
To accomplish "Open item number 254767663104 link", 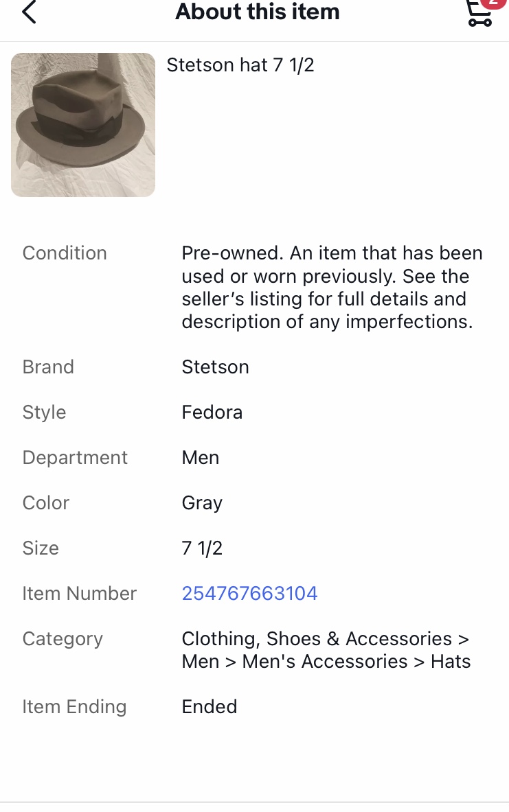I will [x=249, y=594].
